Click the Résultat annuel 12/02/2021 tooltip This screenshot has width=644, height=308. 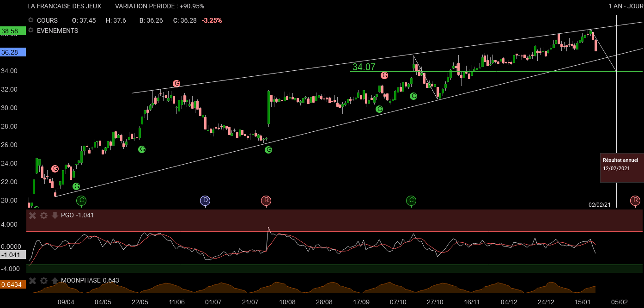click(622, 167)
